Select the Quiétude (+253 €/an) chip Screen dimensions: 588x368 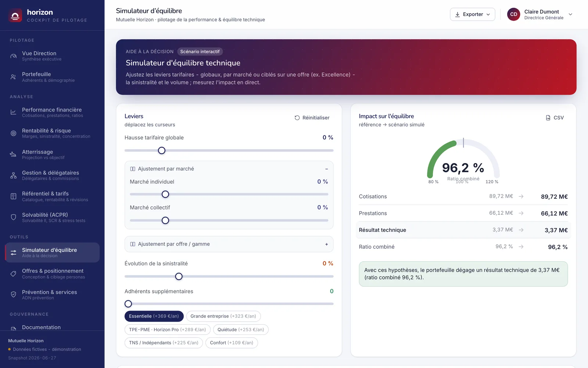click(241, 329)
